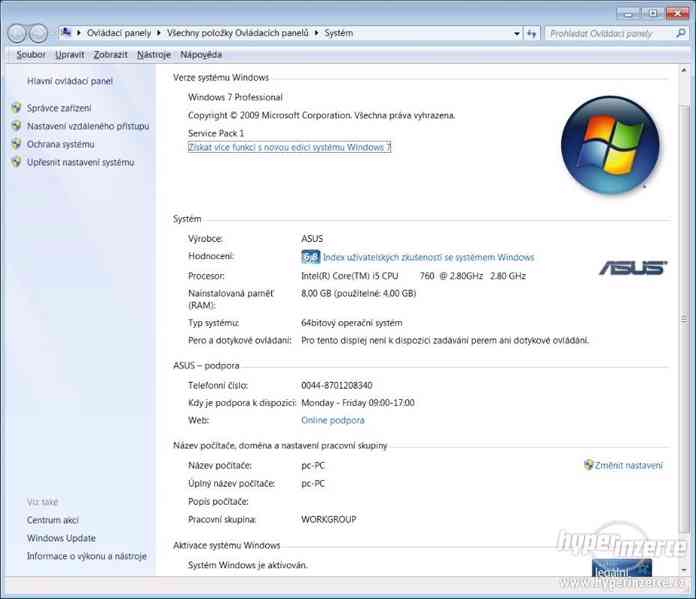
Task: Open Informace o výkonu a nástroje
Action: click(87, 556)
